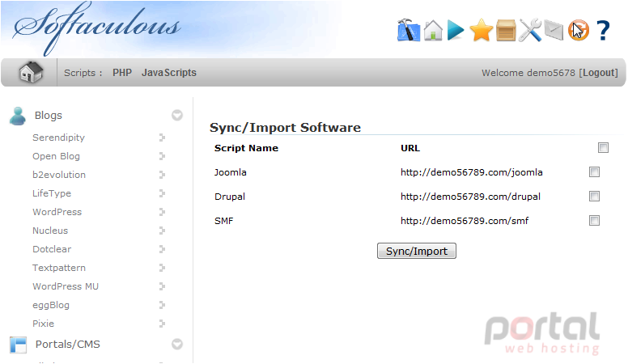628x364 pixels.
Task: Open script ratings via the star icon
Action: point(481,31)
